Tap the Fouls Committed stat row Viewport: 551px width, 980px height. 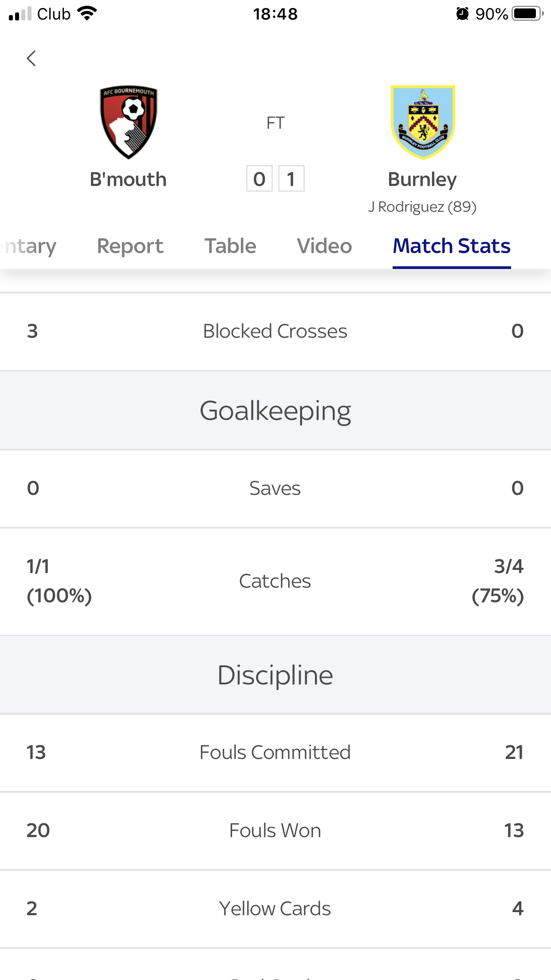tap(275, 752)
